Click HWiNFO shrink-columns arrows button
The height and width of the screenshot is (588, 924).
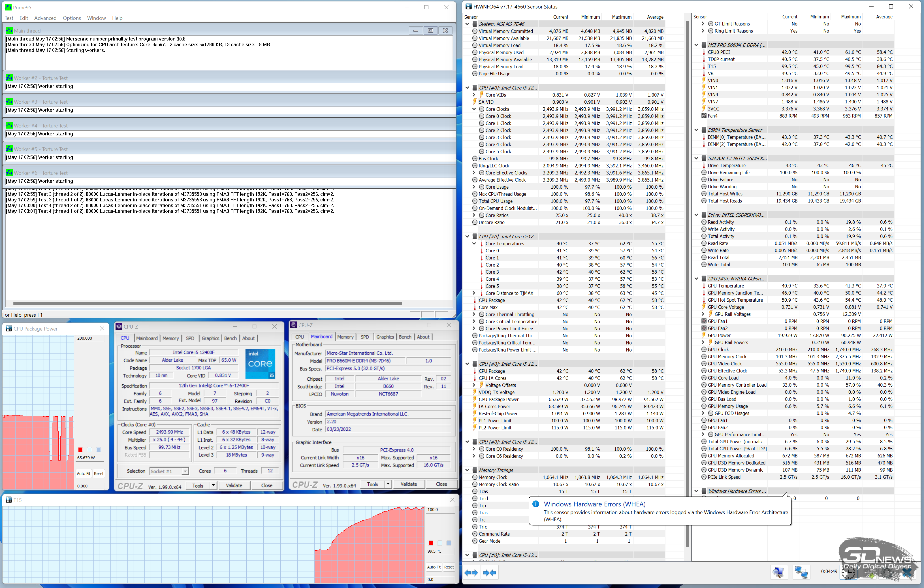click(490, 573)
